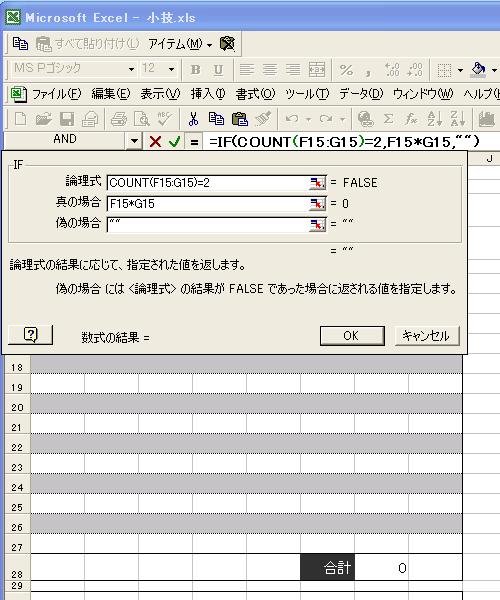The height and width of the screenshot is (600, 500).
Task: Click the equals Edit Formula button
Action: [194, 142]
